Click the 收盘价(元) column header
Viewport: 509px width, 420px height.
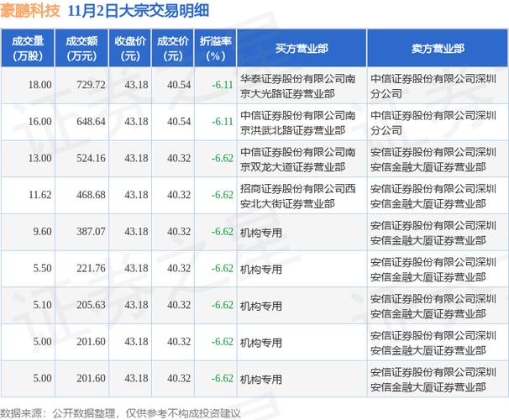[130, 49]
